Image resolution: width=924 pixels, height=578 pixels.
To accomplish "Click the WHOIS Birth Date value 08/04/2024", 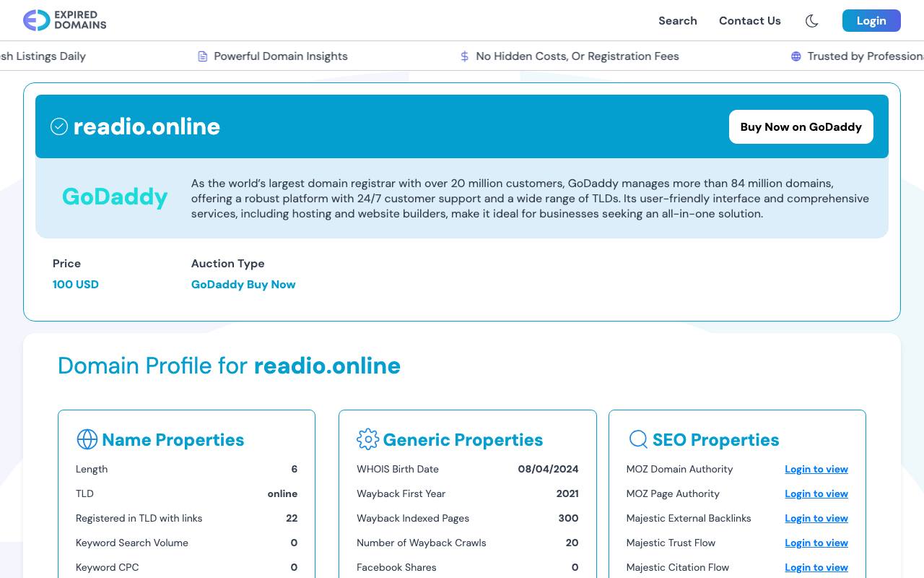I will click(x=548, y=469).
